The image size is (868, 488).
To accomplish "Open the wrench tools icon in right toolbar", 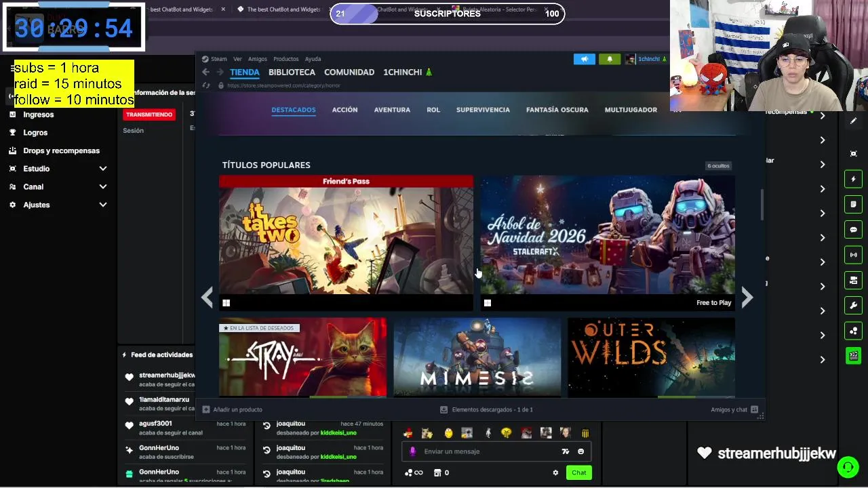I will pos(853,305).
